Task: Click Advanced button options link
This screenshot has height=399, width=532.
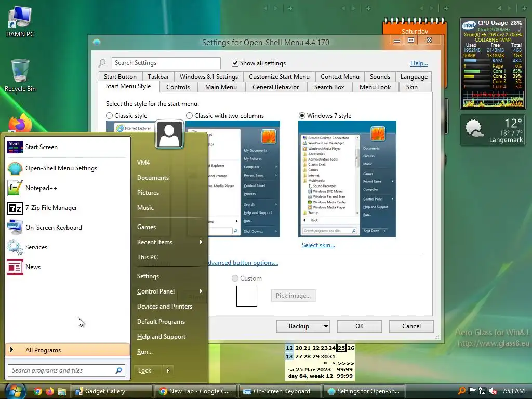Action: (x=243, y=263)
